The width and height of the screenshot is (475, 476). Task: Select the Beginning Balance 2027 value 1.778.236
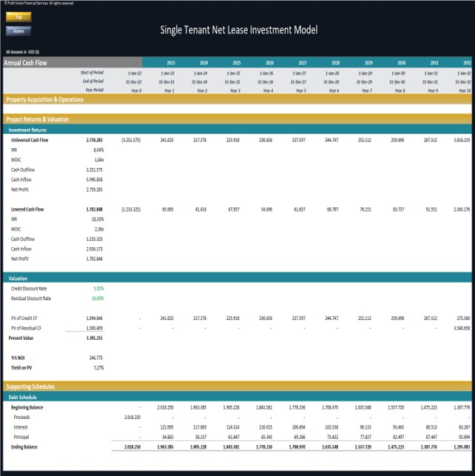(297, 407)
